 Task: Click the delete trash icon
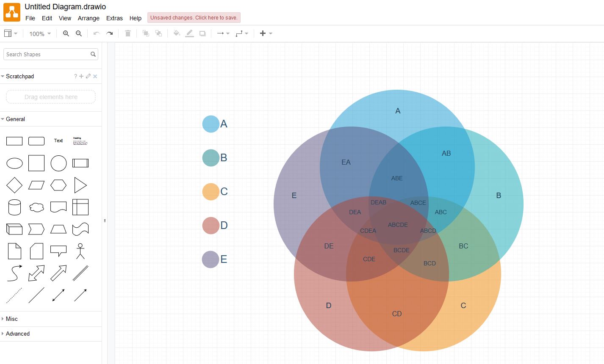pos(128,33)
